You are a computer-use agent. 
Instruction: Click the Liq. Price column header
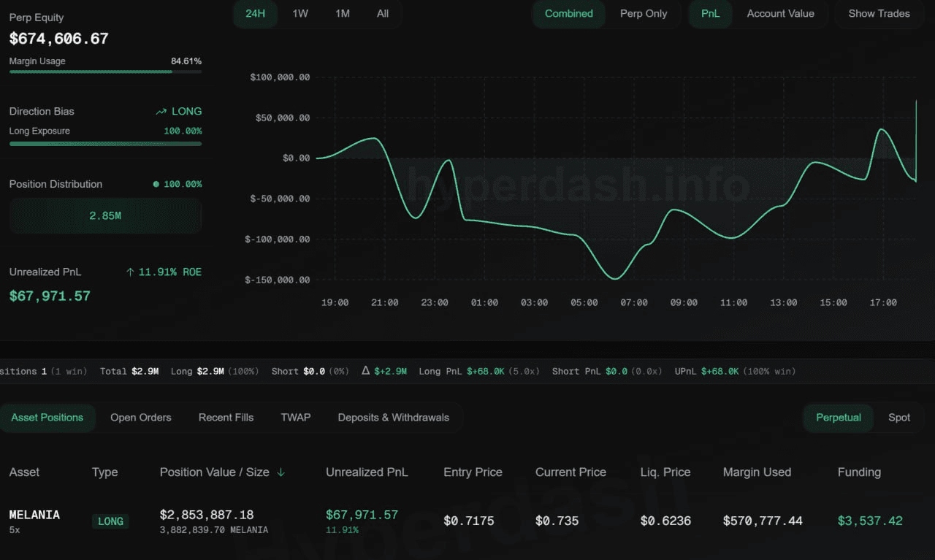tap(665, 472)
